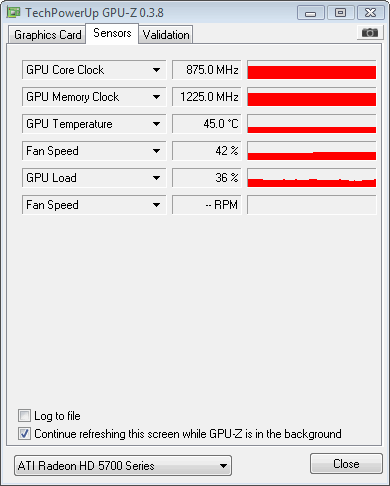
Task: Minimize the GPU-Z window
Action: click(311, 13)
